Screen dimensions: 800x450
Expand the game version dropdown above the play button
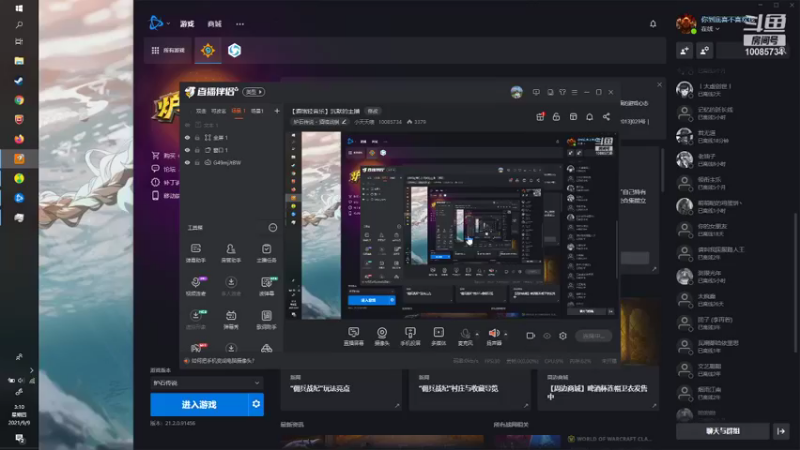click(207, 383)
